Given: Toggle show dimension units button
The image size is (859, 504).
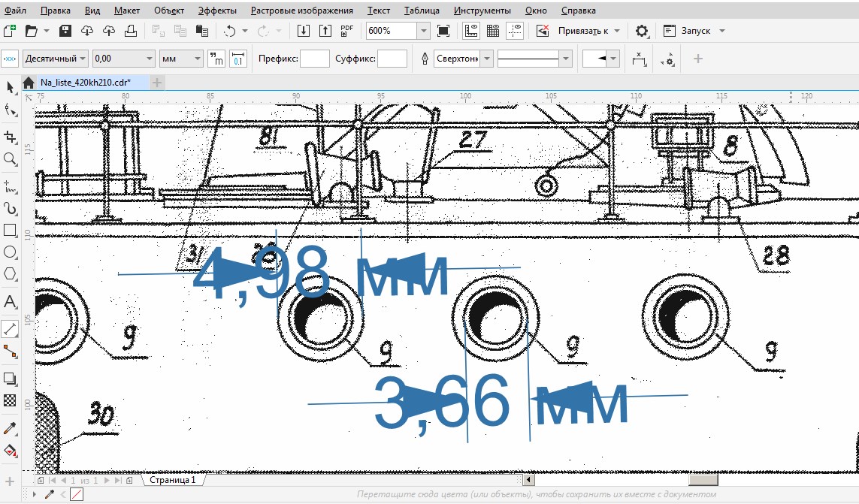Looking at the screenshot, I should tap(216, 59).
